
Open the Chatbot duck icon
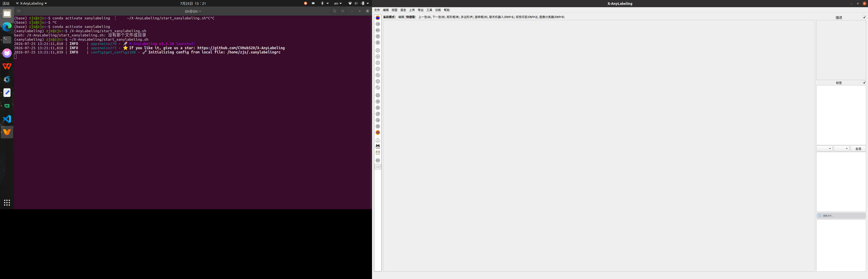[378, 140]
